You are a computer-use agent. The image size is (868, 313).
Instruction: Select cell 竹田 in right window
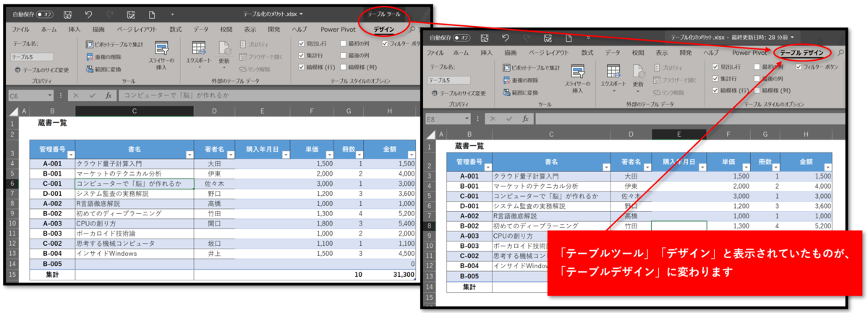click(631, 226)
